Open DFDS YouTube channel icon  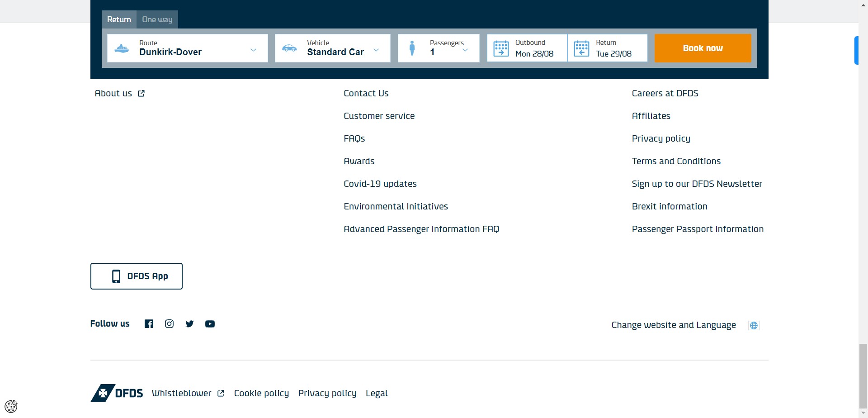[210, 324]
